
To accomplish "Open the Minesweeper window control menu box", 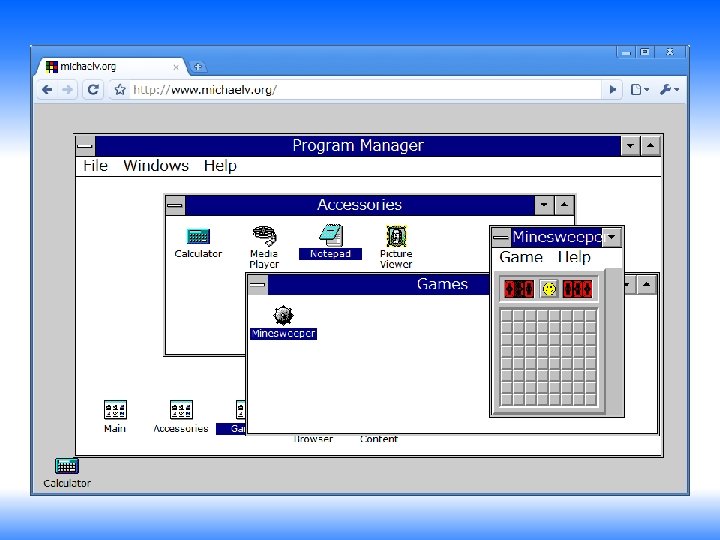I will click(x=501, y=237).
